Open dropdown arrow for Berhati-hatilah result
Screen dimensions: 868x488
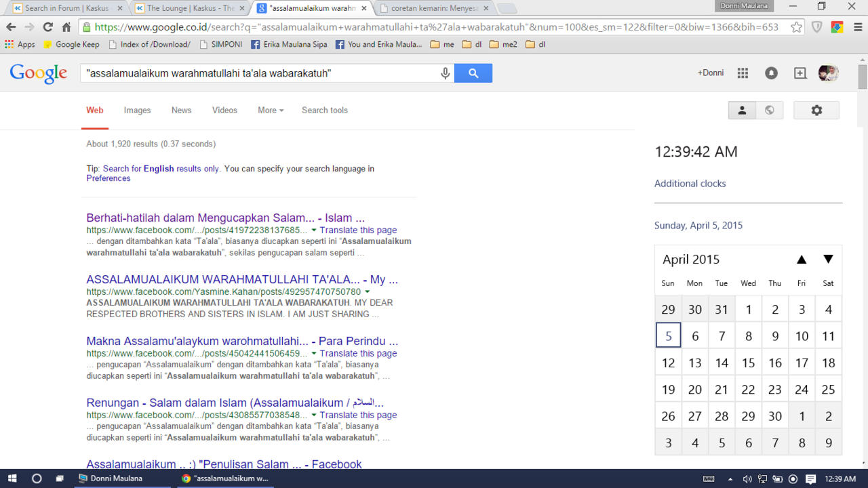314,230
